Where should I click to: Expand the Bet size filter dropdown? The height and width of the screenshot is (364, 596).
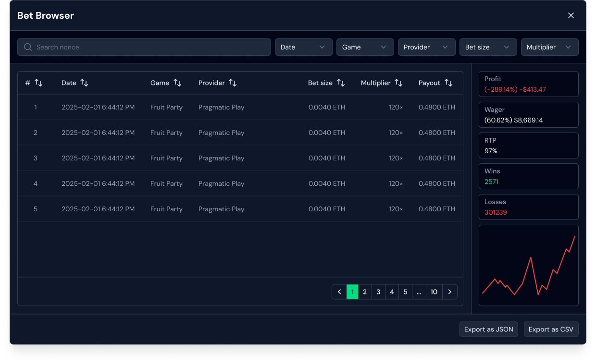point(488,47)
